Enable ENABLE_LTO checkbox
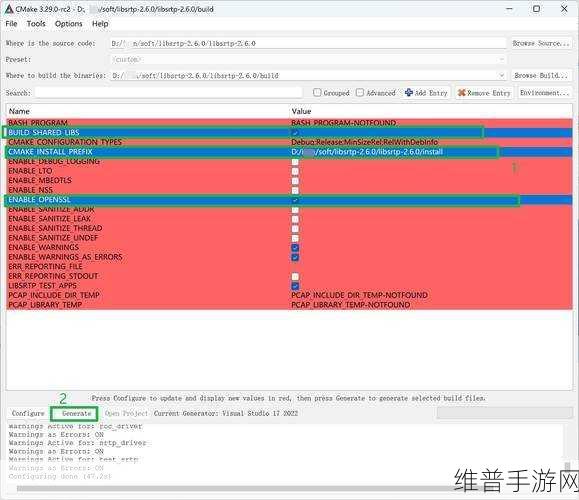Viewport: 579px width, 500px height. click(x=295, y=171)
